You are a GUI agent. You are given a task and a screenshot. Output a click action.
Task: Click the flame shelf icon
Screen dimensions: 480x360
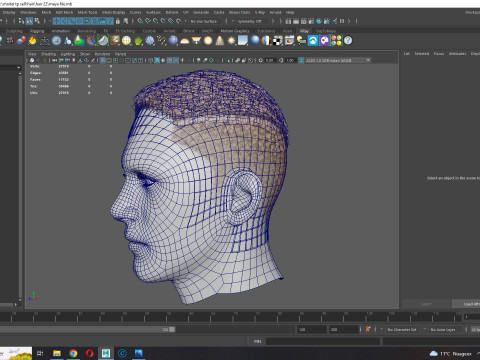(33, 41)
